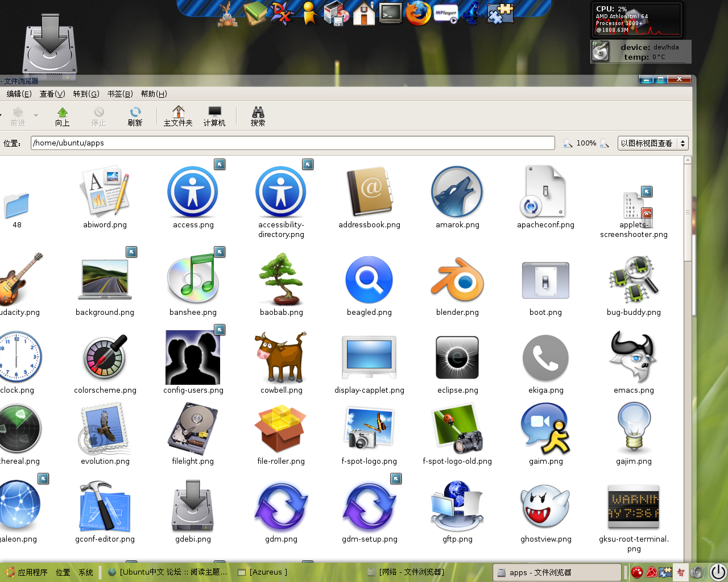The image size is (728, 582).
Task: Select the evolution.png stamp icon
Action: [105, 428]
